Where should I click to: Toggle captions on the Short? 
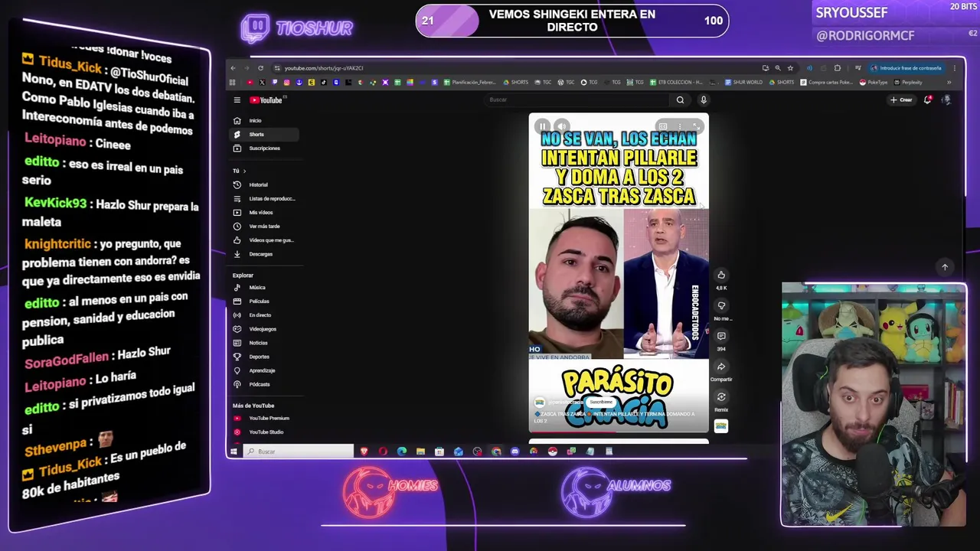(663, 126)
